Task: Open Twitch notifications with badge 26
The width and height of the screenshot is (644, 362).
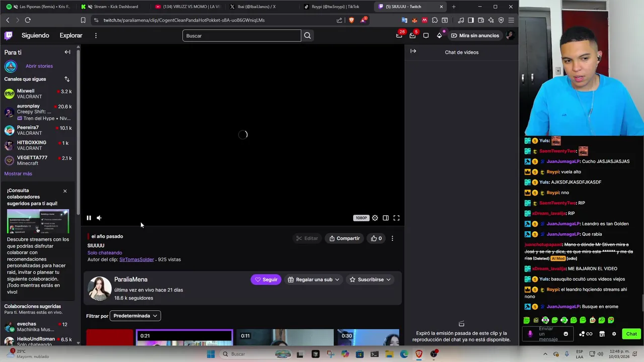Action: pyautogui.click(x=399, y=35)
